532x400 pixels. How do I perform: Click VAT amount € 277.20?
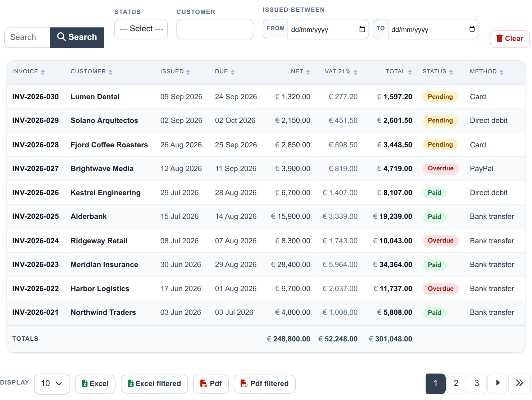343,97
